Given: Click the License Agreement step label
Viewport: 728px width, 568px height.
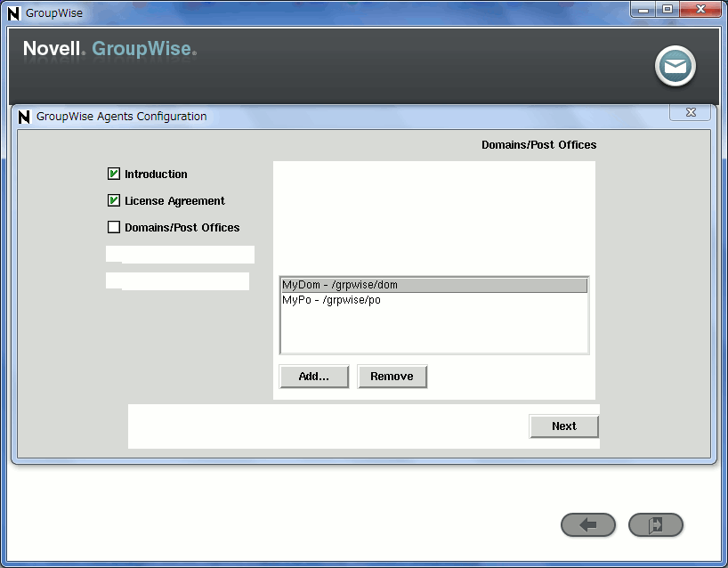Looking at the screenshot, I should coord(174,201).
